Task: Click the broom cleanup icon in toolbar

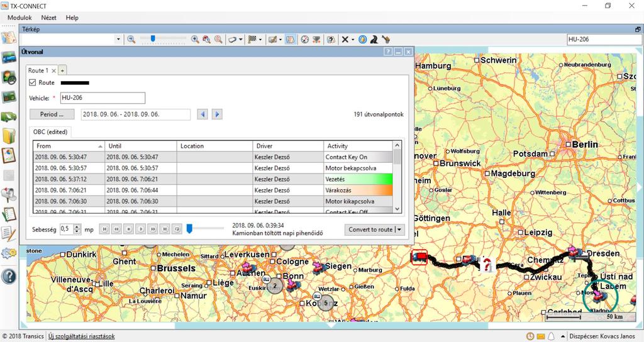Action: point(386,40)
